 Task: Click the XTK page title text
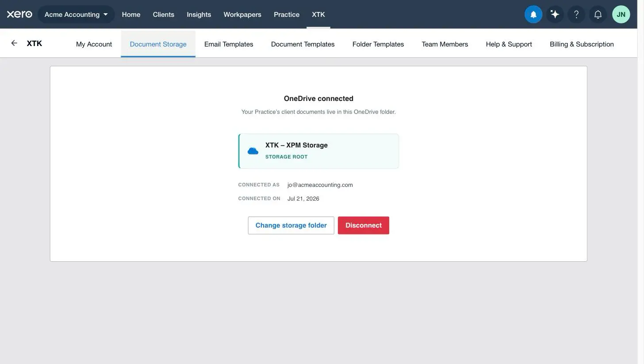tap(34, 43)
